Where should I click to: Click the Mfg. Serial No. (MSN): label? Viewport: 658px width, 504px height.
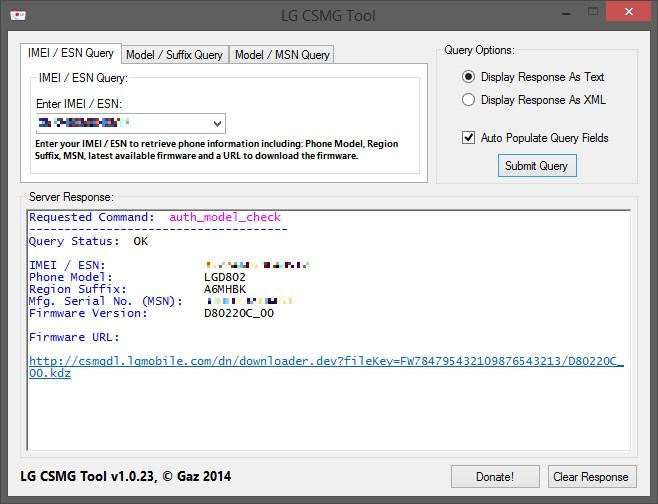[x=106, y=301]
